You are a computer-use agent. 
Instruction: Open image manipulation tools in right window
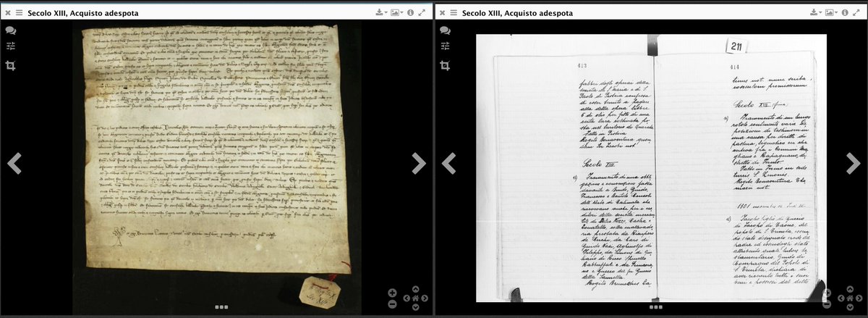pos(445,47)
